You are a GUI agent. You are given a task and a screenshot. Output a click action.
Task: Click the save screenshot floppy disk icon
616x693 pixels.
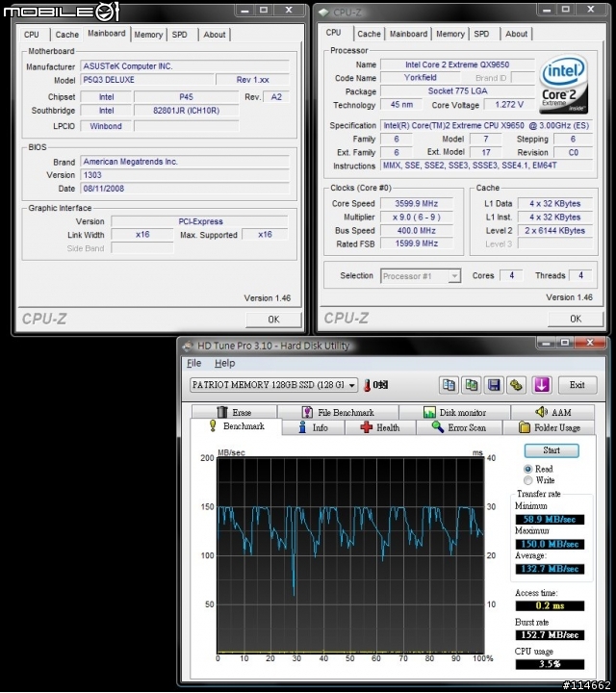[x=494, y=384]
